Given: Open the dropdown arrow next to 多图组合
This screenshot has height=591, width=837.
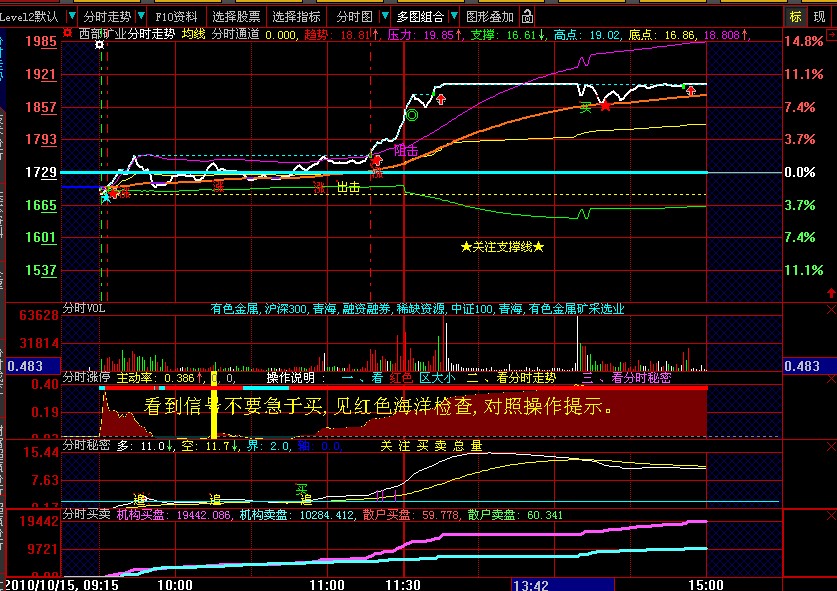Looking at the screenshot, I should coord(454,16).
